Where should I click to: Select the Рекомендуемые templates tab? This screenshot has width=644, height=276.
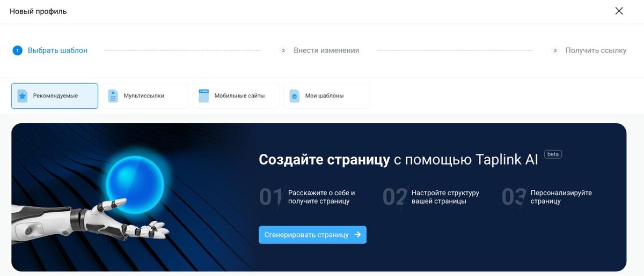(x=55, y=96)
